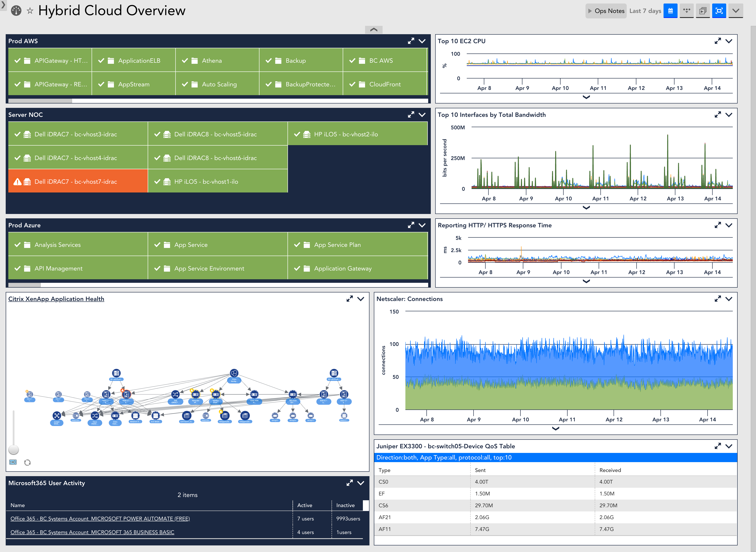756x552 pixels.
Task: Enter fullscreen mode via the toolbar icon
Action: point(719,10)
